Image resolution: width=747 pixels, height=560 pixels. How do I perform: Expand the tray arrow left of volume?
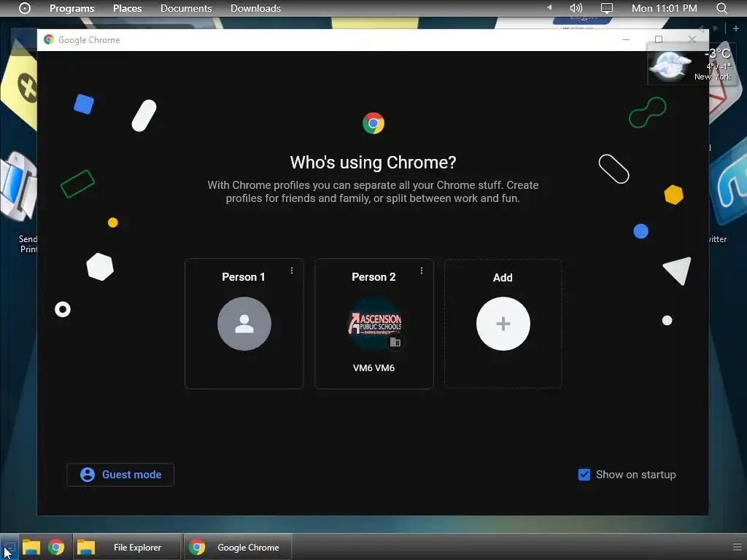[549, 7]
